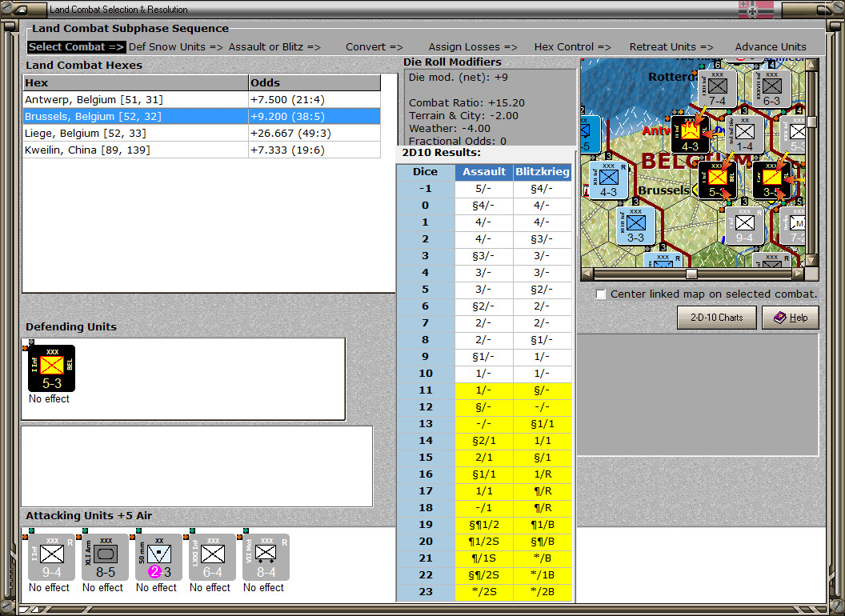Click the Def Snow Units subphase step
The width and height of the screenshot is (845, 616).
pyautogui.click(x=176, y=47)
